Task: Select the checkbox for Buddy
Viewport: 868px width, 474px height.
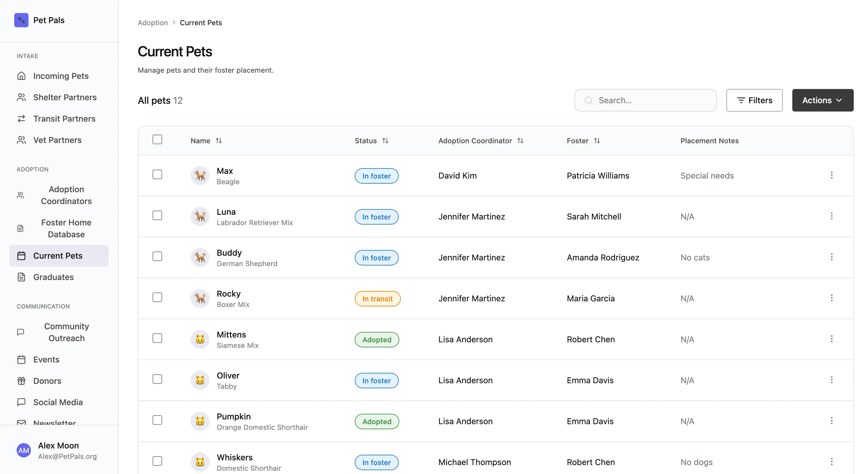Action: pyautogui.click(x=157, y=257)
